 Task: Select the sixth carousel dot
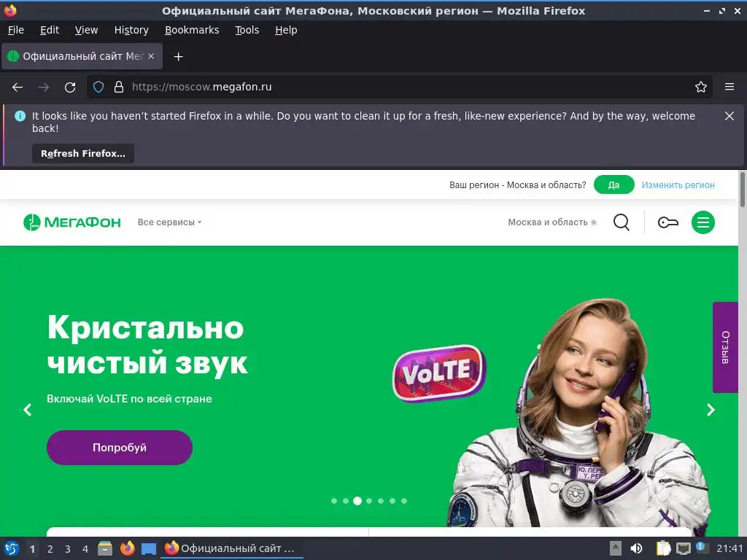pos(392,501)
